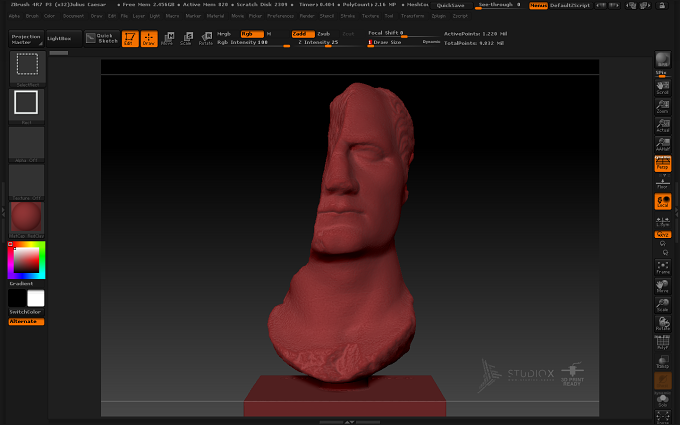Adjust the SPix slider
Screen dimensions: 680x425
[x=663, y=74]
